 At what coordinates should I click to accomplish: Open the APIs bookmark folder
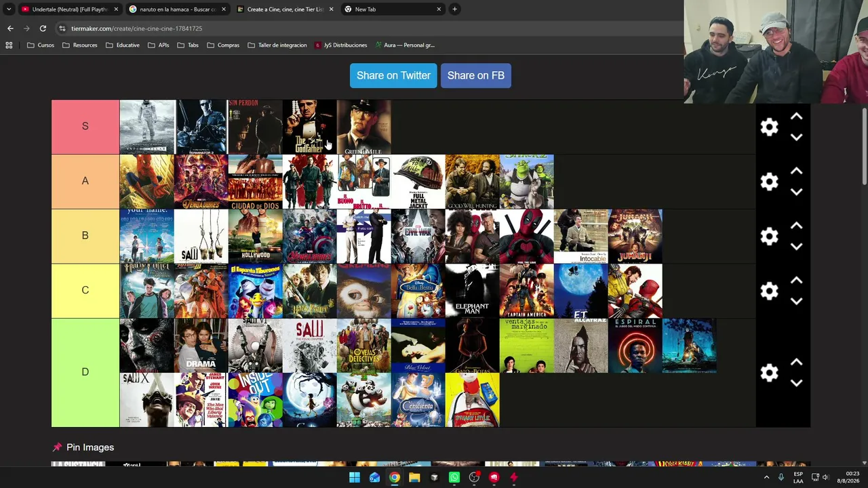click(159, 45)
